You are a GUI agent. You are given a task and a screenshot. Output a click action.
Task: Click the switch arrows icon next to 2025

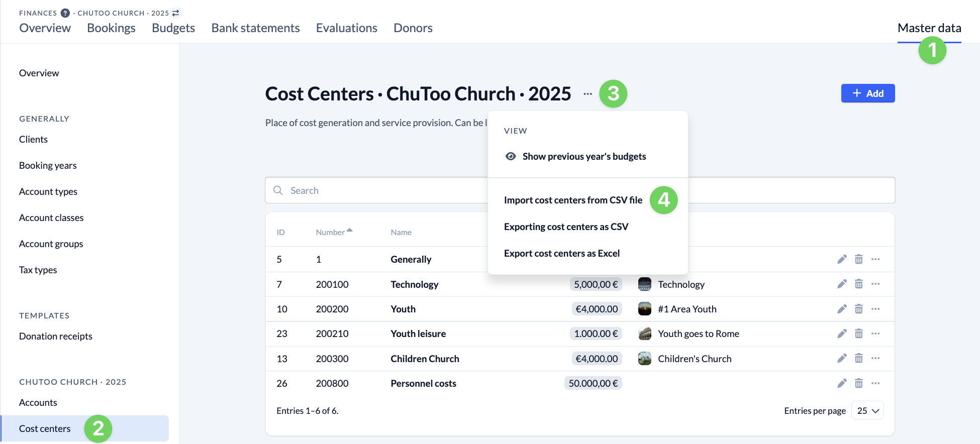[175, 13]
